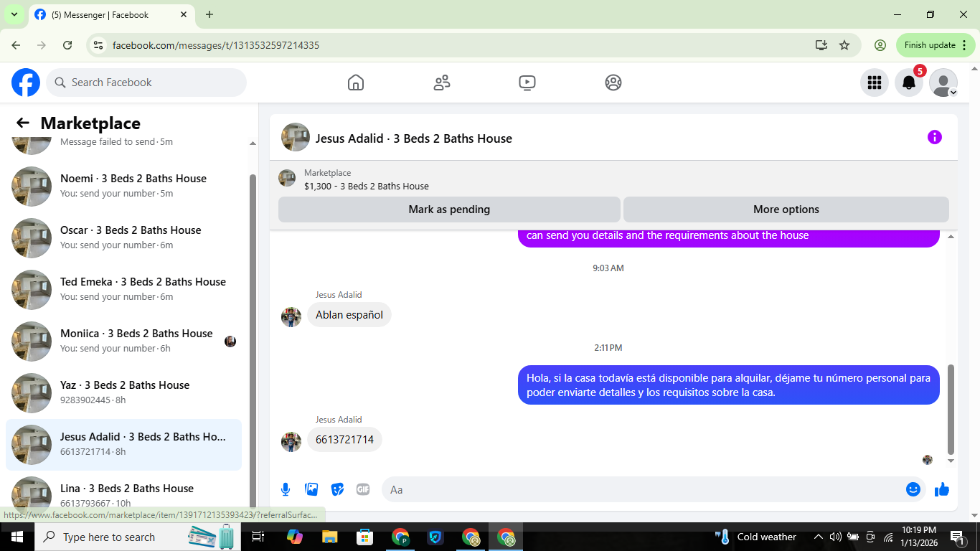Open the Lina conversation

[x=123, y=492]
